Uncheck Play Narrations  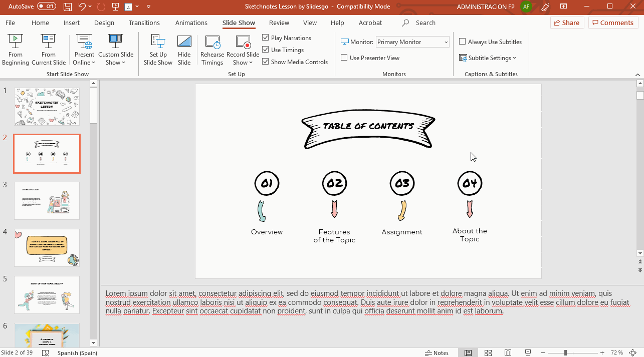tap(266, 38)
